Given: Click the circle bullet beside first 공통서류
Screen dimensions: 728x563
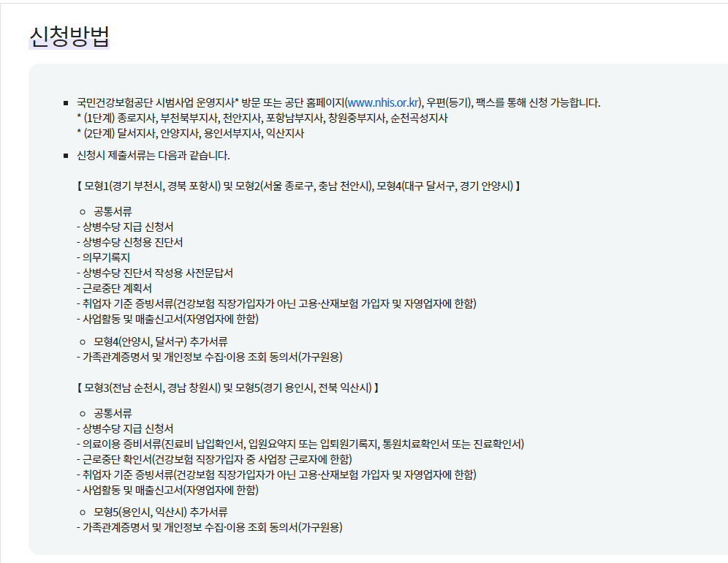Looking at the screenshot, I should [83, 212].
